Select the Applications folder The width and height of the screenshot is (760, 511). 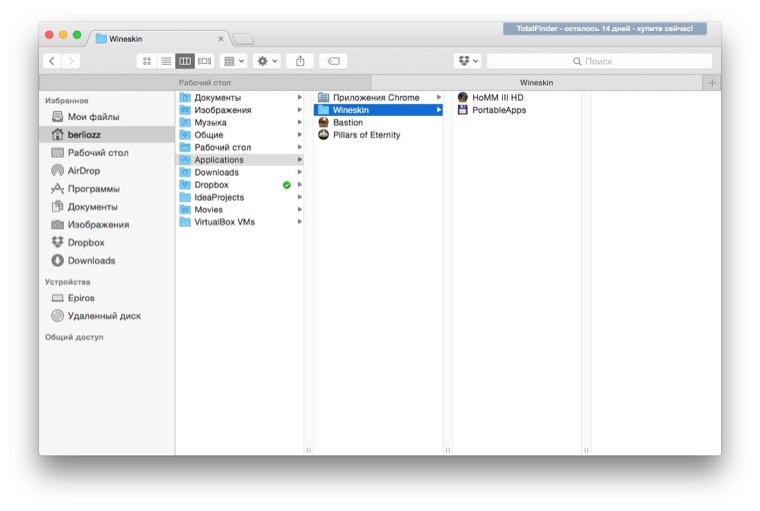pos(240,160)
